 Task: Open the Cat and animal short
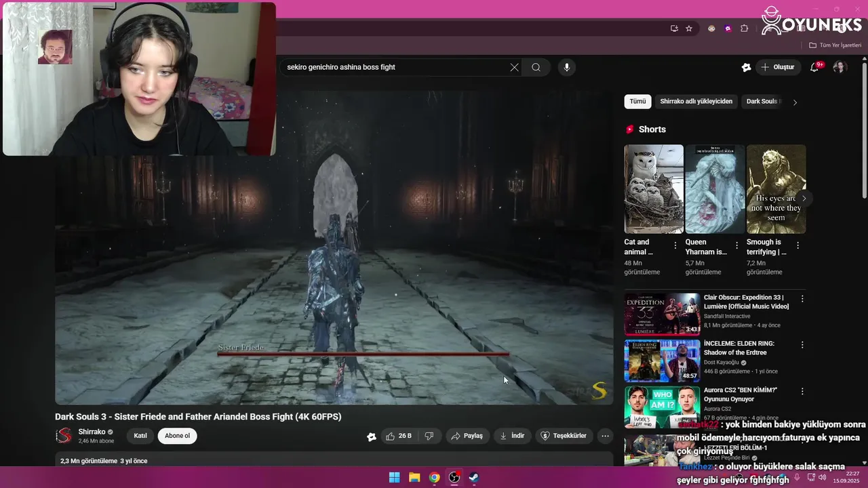654,189
